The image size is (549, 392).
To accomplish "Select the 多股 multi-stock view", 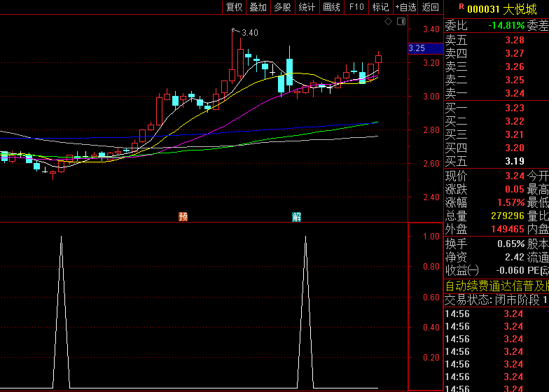I will [x=283, y=7].
